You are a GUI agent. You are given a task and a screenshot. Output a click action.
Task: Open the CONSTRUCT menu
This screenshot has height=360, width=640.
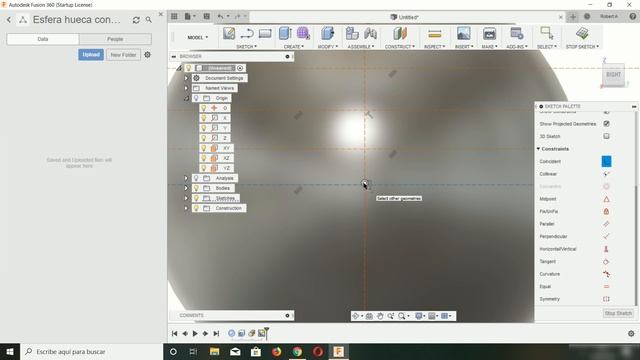(400, 47)
